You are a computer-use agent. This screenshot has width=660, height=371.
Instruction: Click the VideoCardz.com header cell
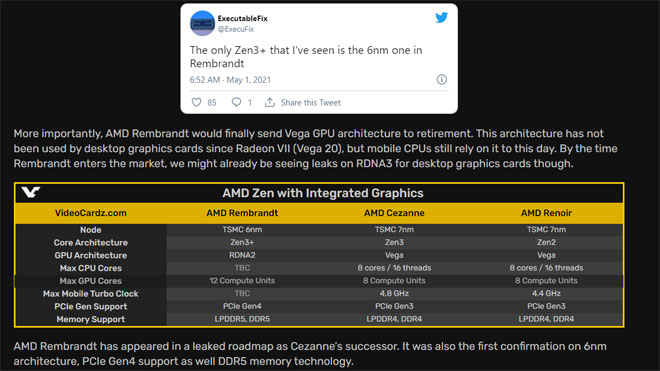pyautogui.click(x=90, y=213)
